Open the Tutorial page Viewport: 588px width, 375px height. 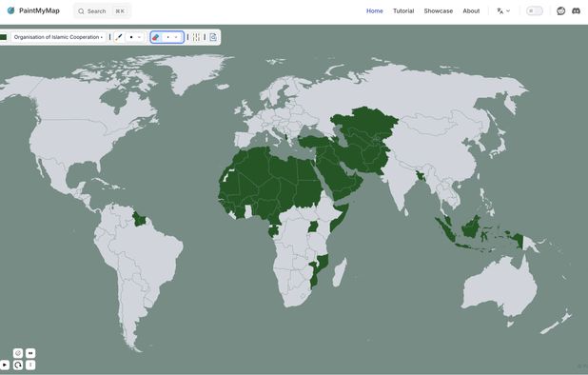point(403,10)
